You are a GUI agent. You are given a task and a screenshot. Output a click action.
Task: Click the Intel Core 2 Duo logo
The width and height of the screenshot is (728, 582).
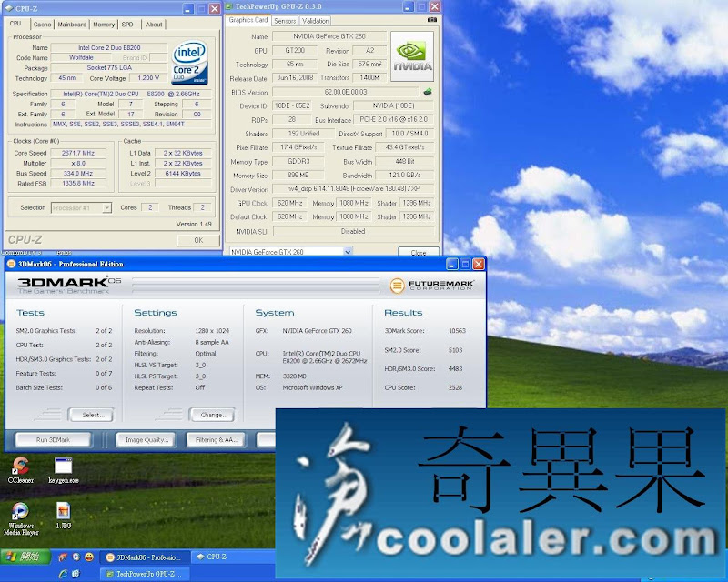tap(189, 63)
